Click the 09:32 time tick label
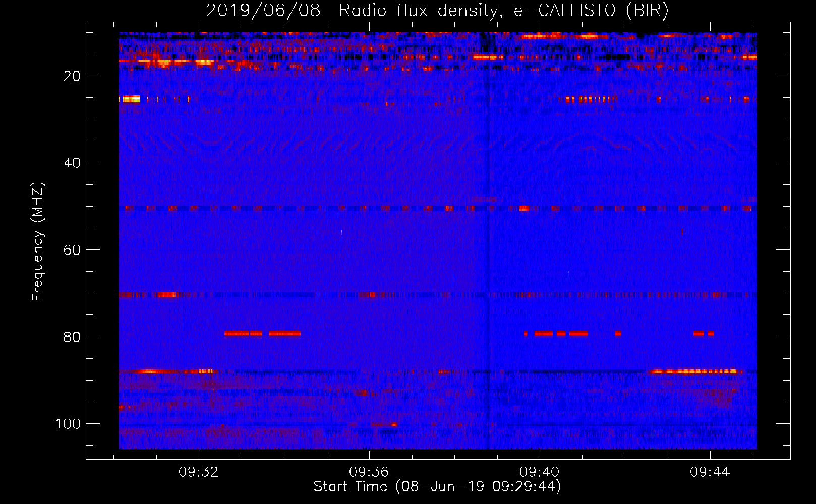This screenshot has width=816, height=504. tap(199, 472)
